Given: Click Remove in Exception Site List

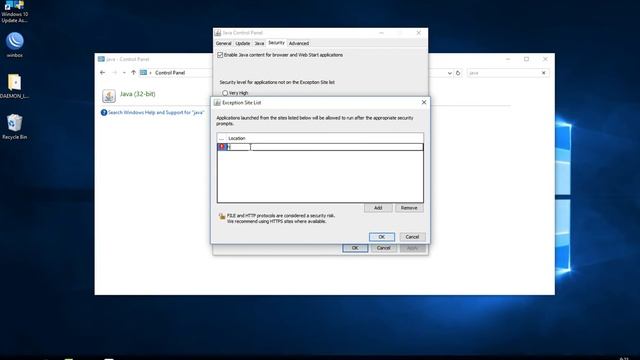Looking at the screenshot, I should pos(409,208).
